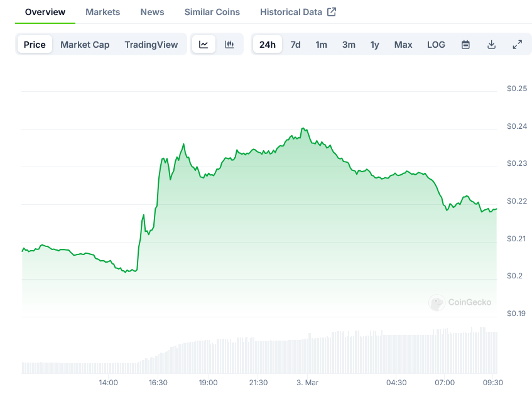
Task: Set the time range to 7d
Action: [295, 45]
